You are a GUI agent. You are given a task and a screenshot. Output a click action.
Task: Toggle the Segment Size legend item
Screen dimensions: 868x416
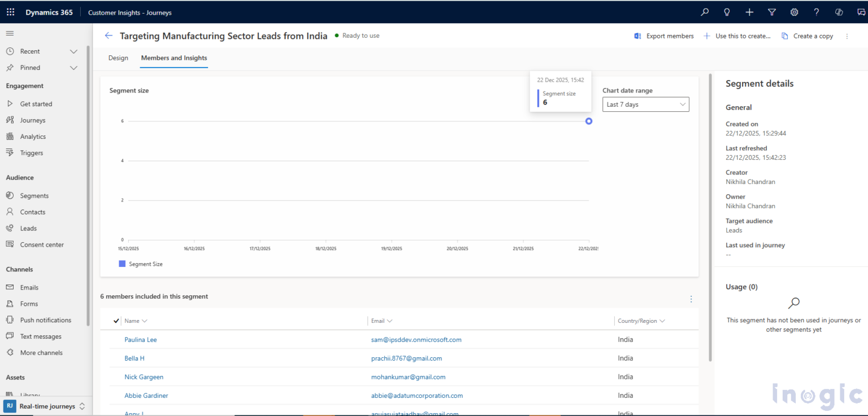click(x=140, y=264)
